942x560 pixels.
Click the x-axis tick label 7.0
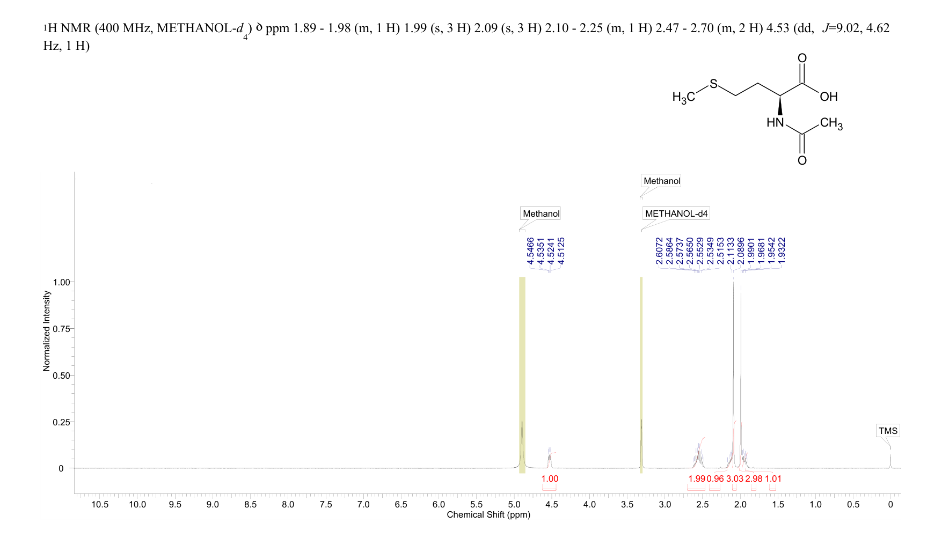pos(363,504)
